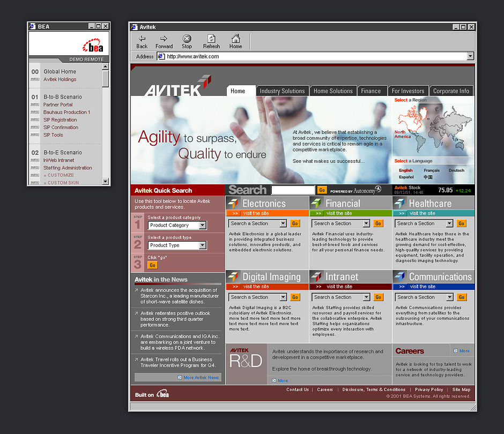Open the address bar history dropdown
504x434 pixels.
470,56
